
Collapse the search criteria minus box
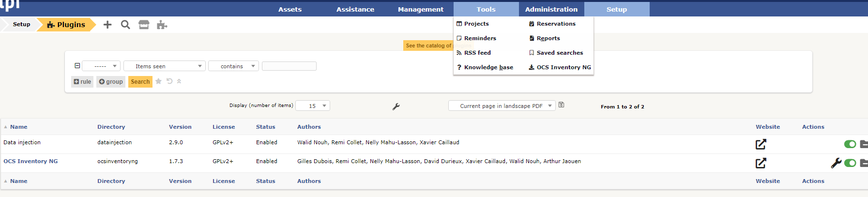(77, 66)
